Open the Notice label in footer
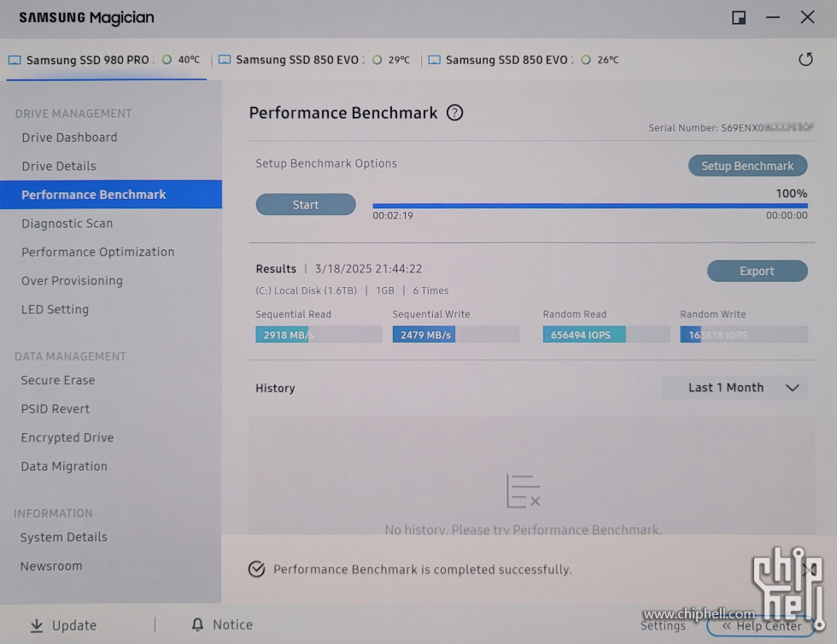 pos(232,624)
